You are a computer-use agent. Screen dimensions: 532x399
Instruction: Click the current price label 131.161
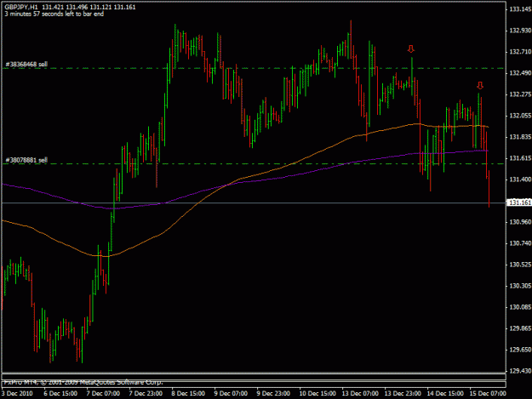tap(519, 202)
